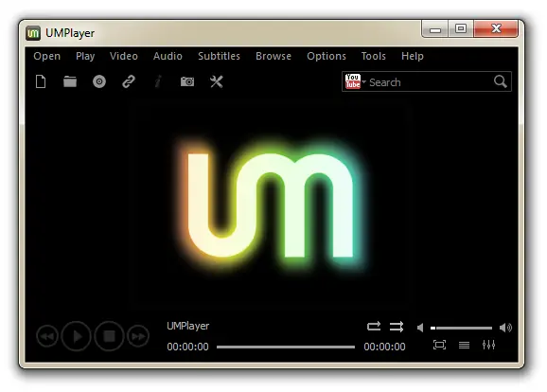Take a screenshot with the camera icon
Screen dimensions: 547x392
pyautogui.click(x=187, y=81)
